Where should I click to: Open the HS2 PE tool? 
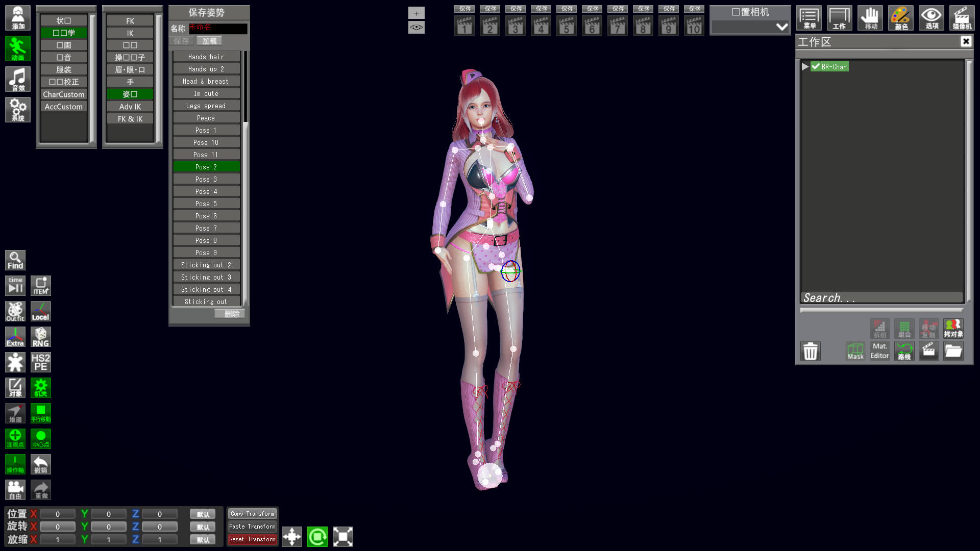pyautogui.click(x=41, y=362)
